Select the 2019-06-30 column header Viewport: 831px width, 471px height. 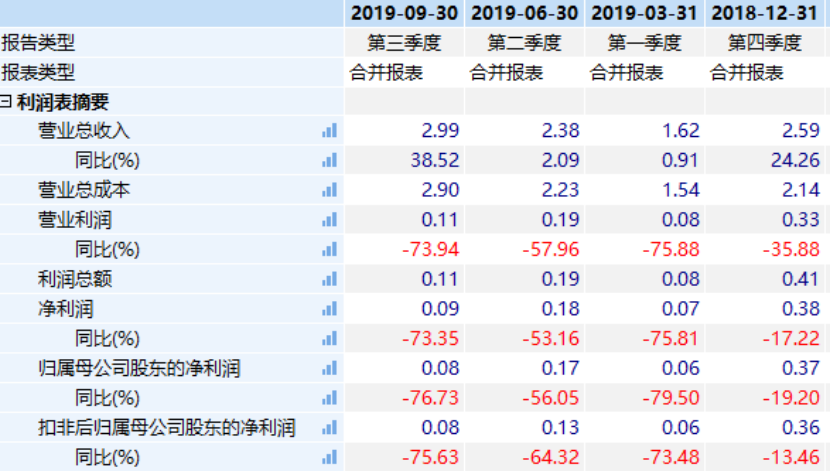coord(525,13)
